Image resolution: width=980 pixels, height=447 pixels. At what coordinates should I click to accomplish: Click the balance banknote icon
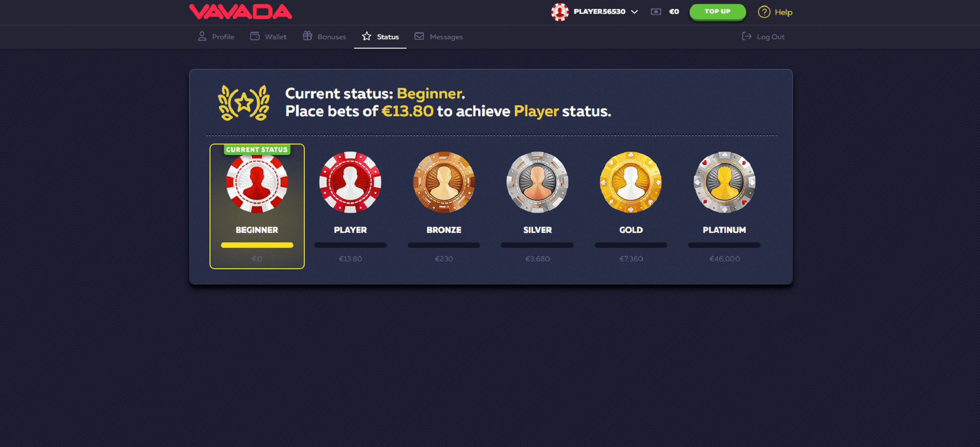(656, 12)
